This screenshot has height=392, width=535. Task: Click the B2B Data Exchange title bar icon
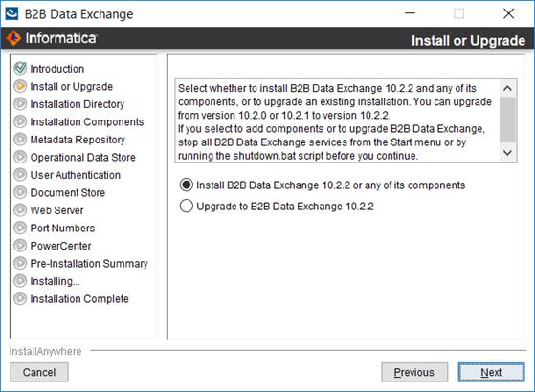pos(11,14)
